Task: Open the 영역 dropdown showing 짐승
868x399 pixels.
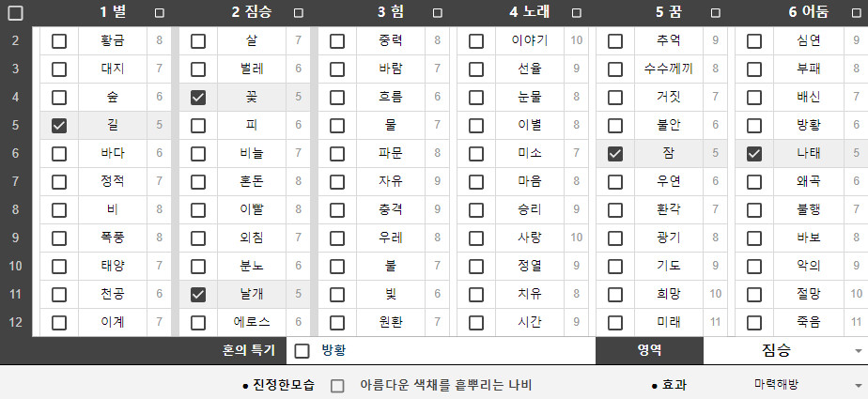Action: coord(784,350)
